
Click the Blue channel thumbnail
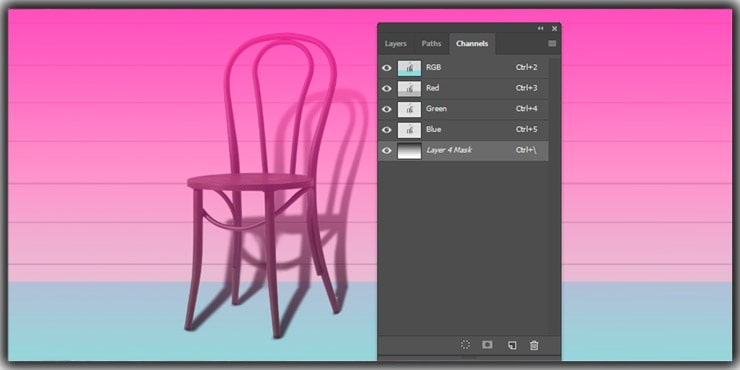[409, 130]
